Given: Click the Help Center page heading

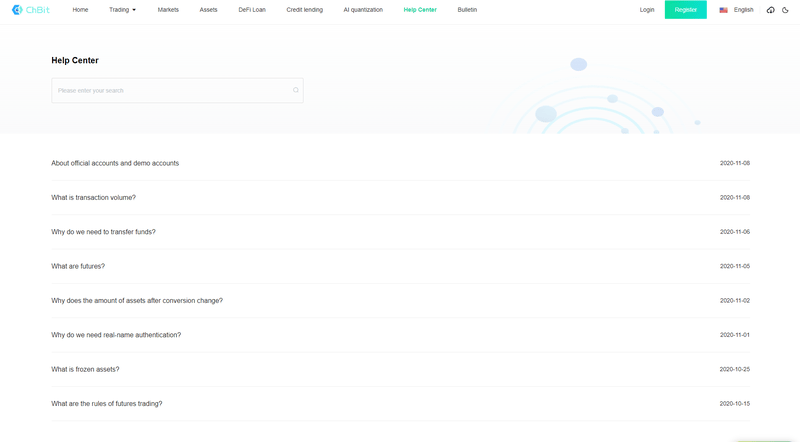Looking at the screenshot, I should 75,60.
